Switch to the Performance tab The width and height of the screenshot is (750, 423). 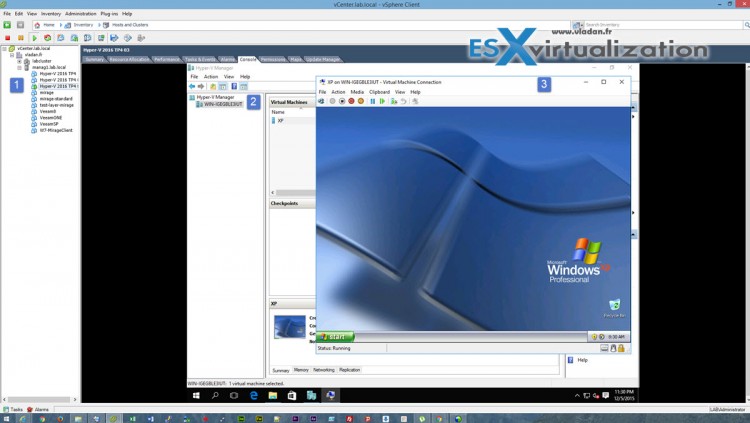166,59
